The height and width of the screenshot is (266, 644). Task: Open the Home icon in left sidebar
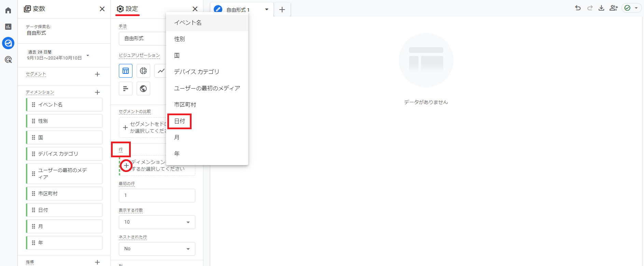click(x=8, y=10)
